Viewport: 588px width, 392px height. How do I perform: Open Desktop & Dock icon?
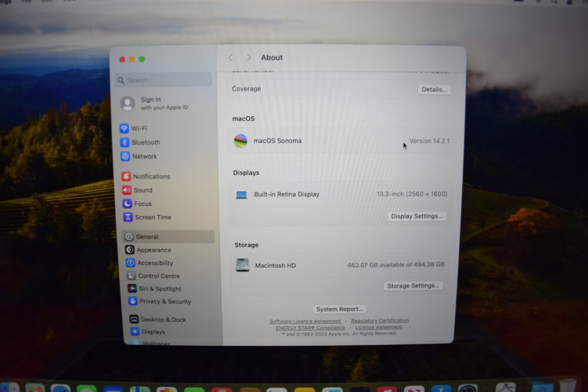(x=134, y=319)
